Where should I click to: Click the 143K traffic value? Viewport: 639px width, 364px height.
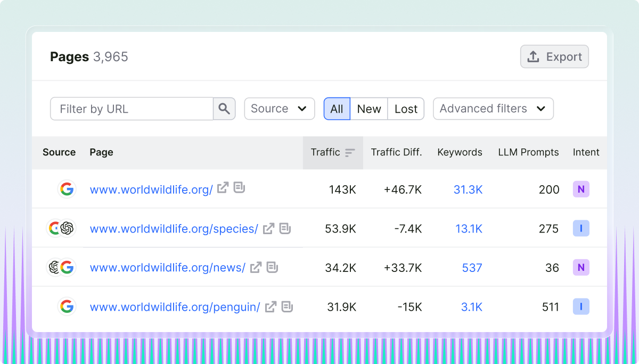(x=342, y=189)
